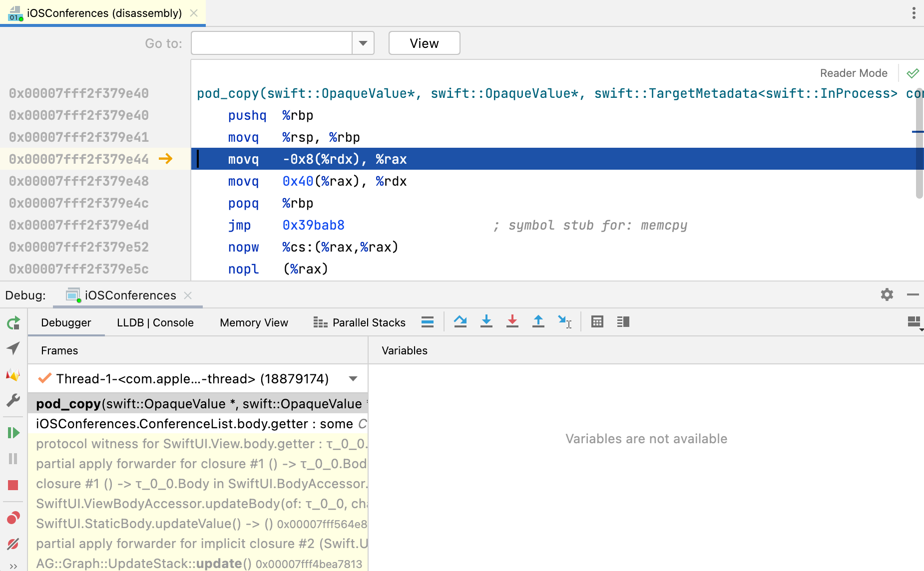Open the View Breakpoints icon
The width and height of the screenshot is (924, 571).
coord(13,518)
